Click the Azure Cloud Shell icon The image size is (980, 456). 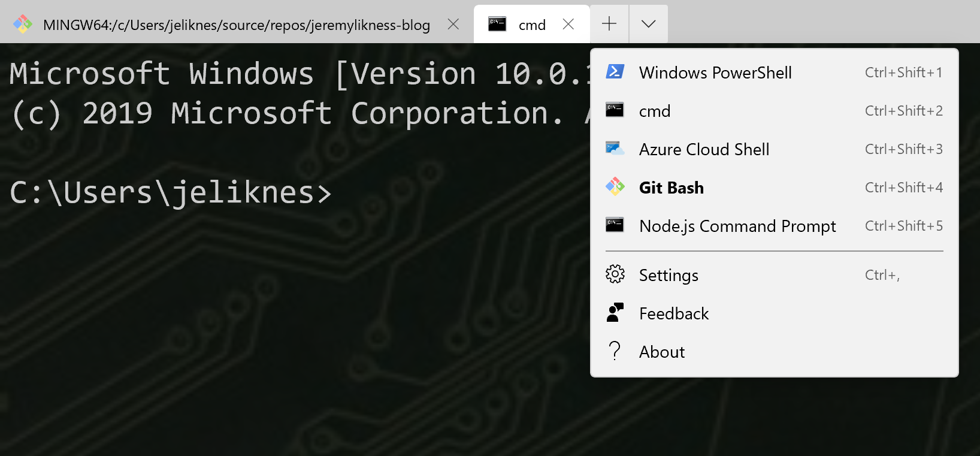click(x=615, y=149)
